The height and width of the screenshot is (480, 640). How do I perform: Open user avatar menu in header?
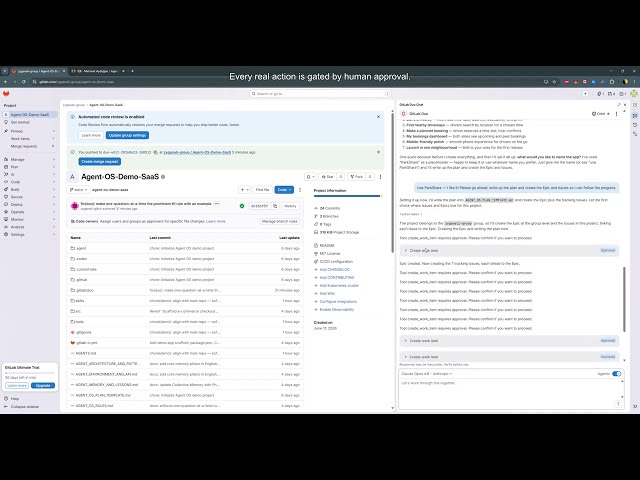click(633, 94)
